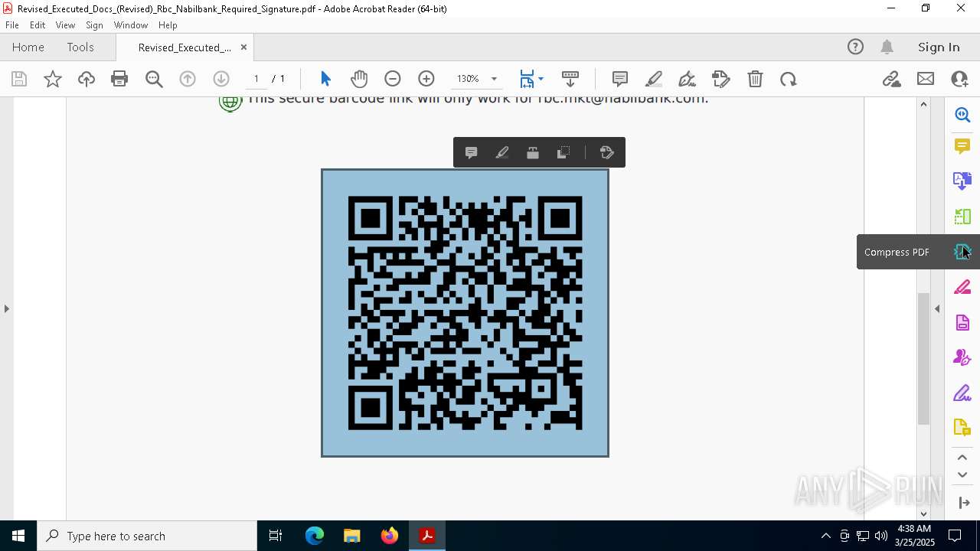Choose highlight pen in floating toolbar

pyautogui.click(x=502, y=152)
